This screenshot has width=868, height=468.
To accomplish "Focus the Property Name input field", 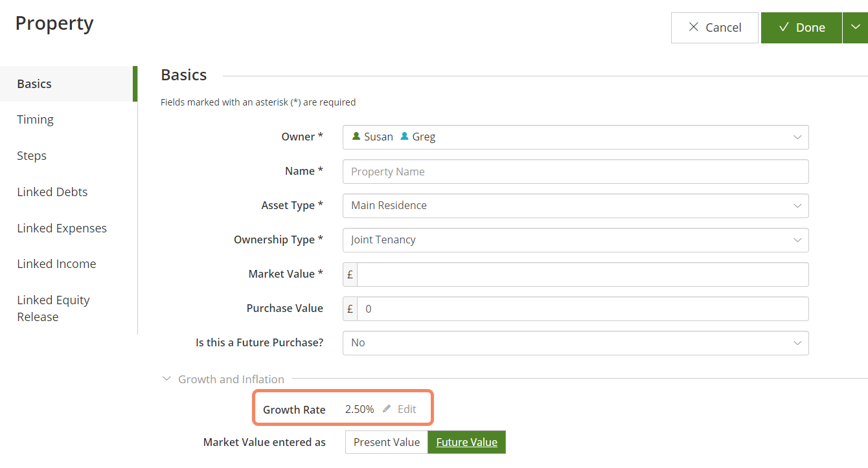I will 575,172.
